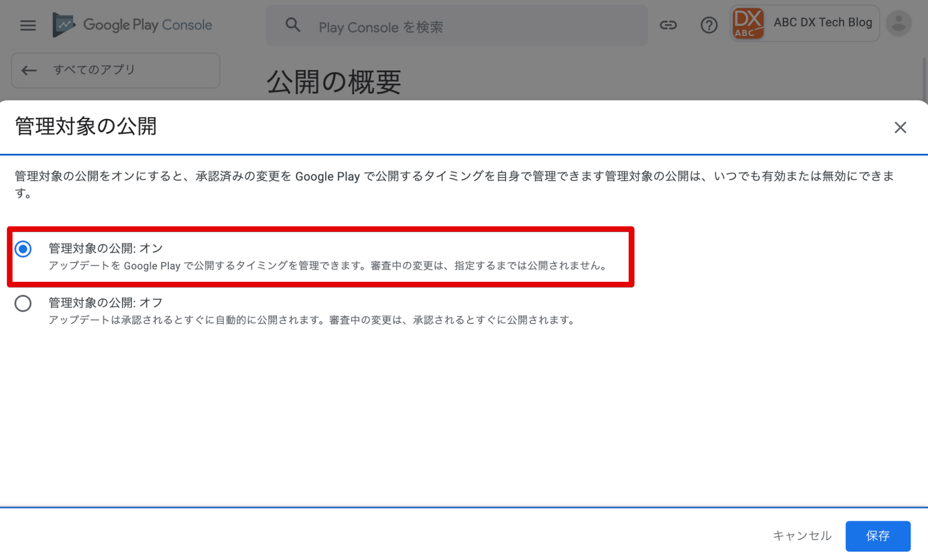The width and height of the screenshot is (928, 560).
Task: Click the 公開の概要 page heading
Action: pos(334,82)
